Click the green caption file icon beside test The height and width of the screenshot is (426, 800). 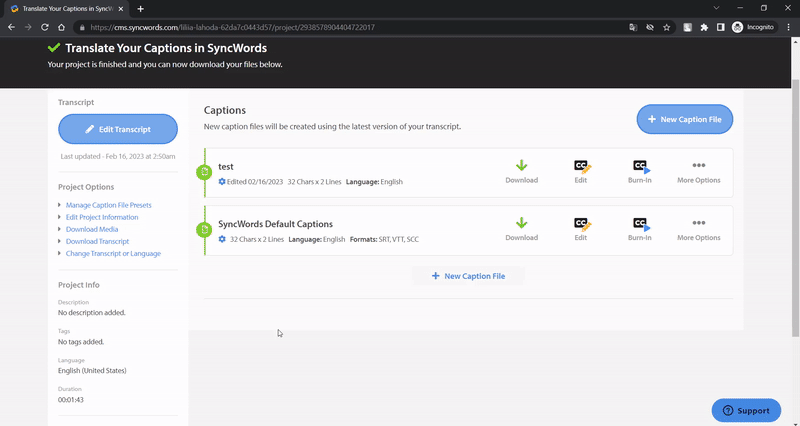point(204,172)
